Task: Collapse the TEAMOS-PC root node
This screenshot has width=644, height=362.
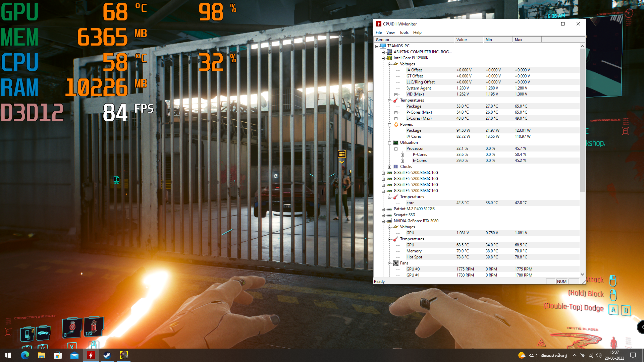Action: pos(377,46)
